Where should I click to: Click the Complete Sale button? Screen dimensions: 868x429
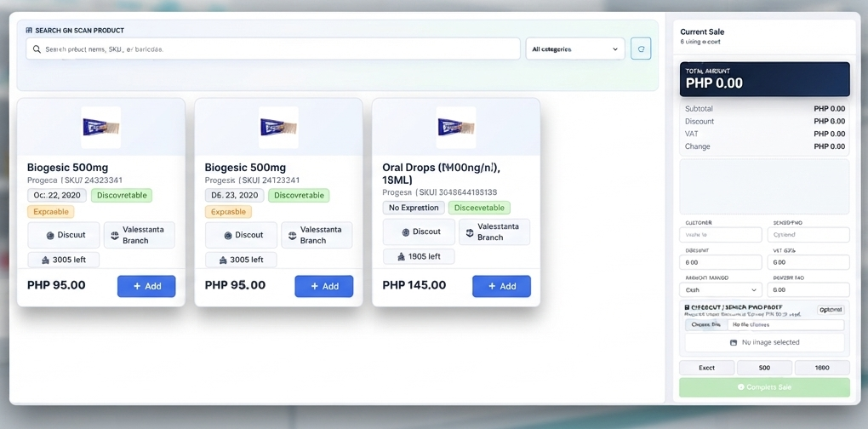click(764, 387)
